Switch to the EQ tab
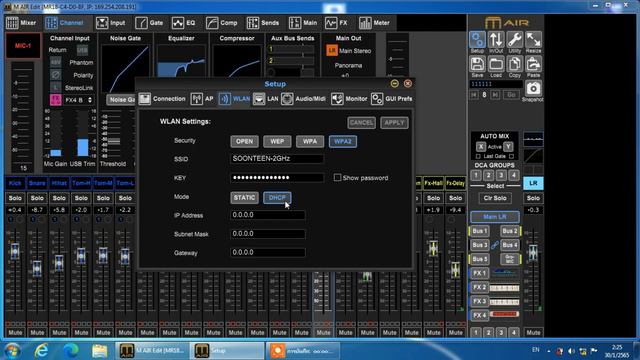This screenshot has width=640, height=360. [x=184, y=23]
